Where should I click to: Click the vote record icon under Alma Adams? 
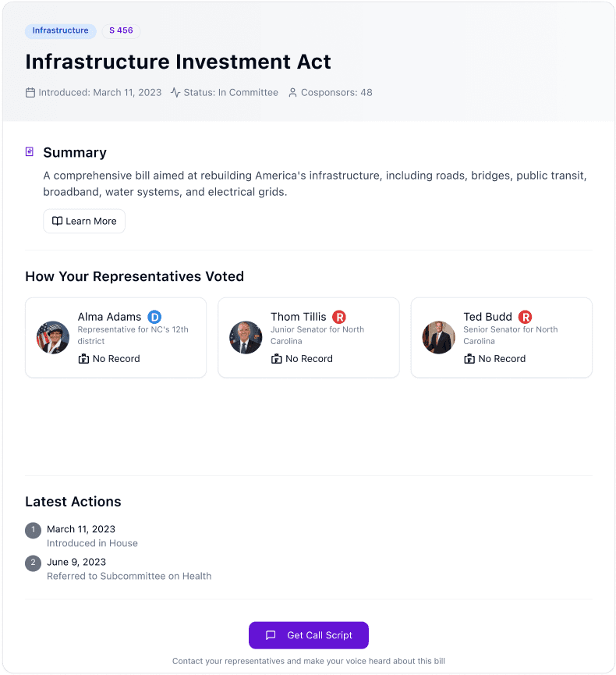(x=83, y=359)
